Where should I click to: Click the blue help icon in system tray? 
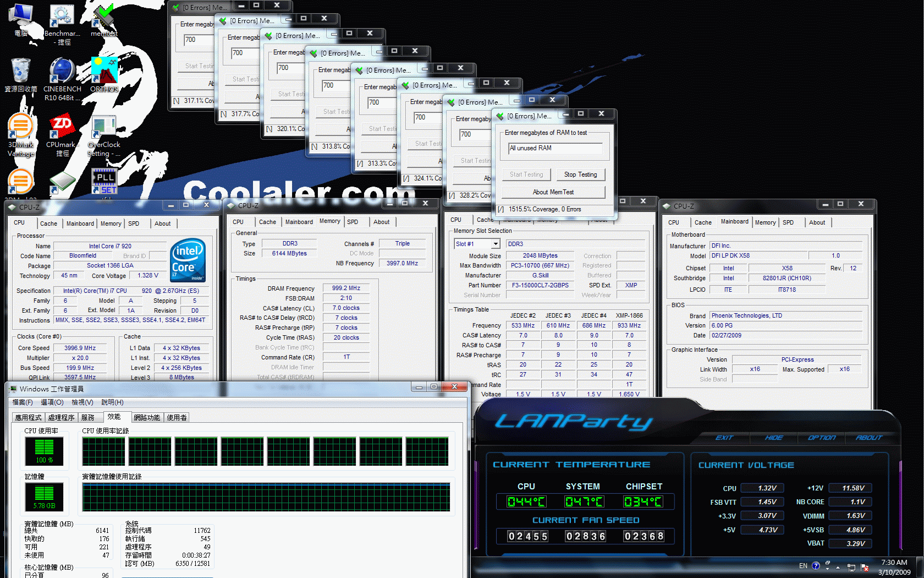click(x=816, y=565)
